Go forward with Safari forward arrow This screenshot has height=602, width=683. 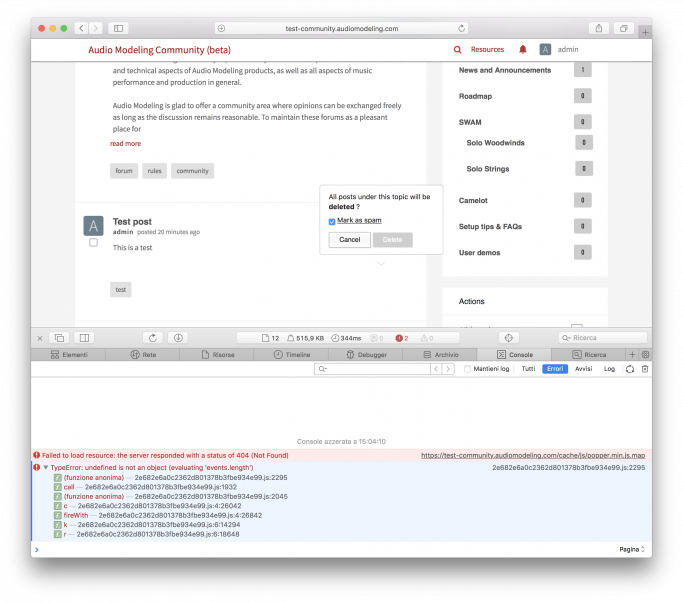click(95, 28)
